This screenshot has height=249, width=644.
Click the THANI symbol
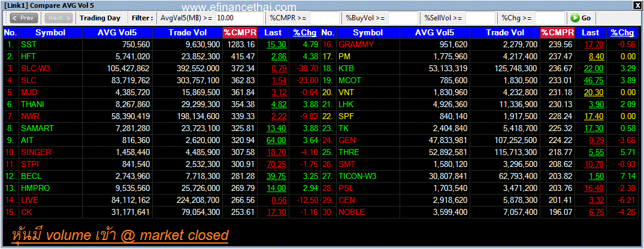32,104
